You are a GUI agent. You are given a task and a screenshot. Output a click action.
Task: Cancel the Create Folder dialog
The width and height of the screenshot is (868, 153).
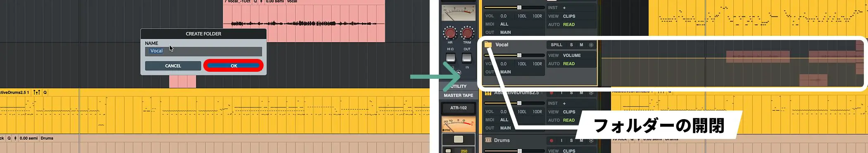point(173,66)
